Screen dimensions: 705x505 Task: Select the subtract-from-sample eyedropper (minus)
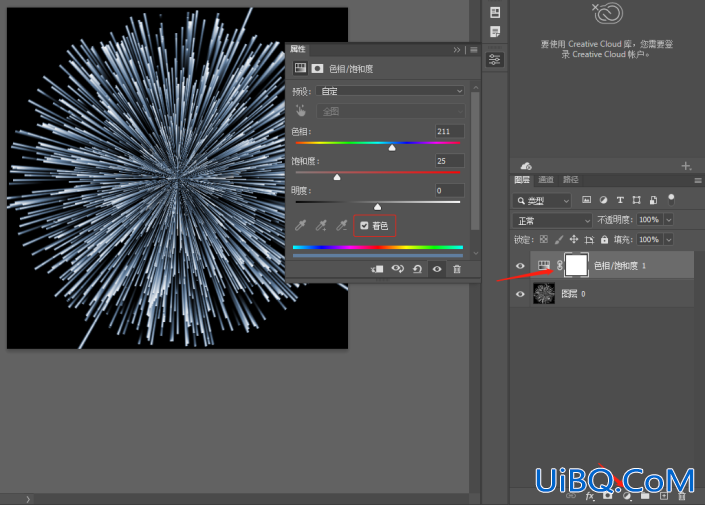pyautogui.click(x=341, y=225)
